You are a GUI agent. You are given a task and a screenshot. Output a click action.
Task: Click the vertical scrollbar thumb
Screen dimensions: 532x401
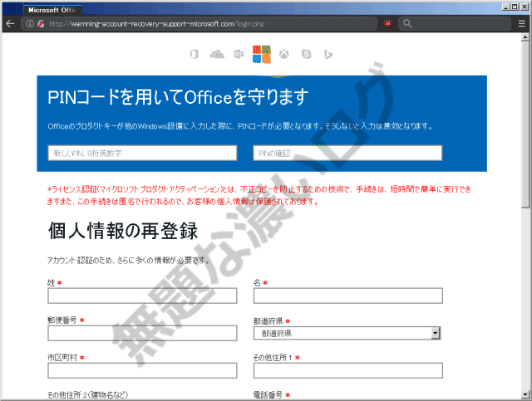pos(525,125)
